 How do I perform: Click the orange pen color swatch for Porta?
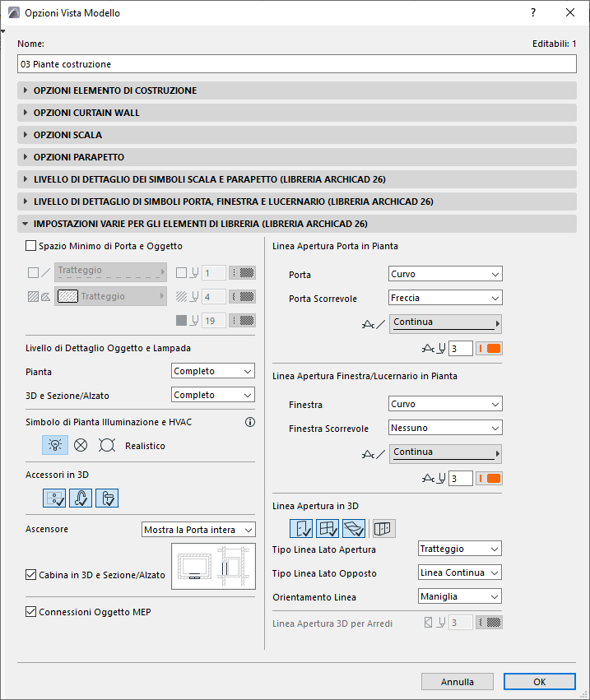pyautogui.click(x=489, y=349)
